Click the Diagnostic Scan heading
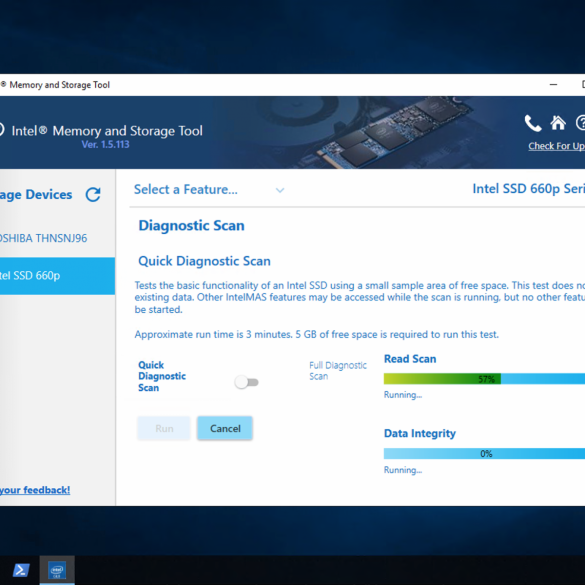This screenshot has height=585, width=585. [x=191, y=226]
